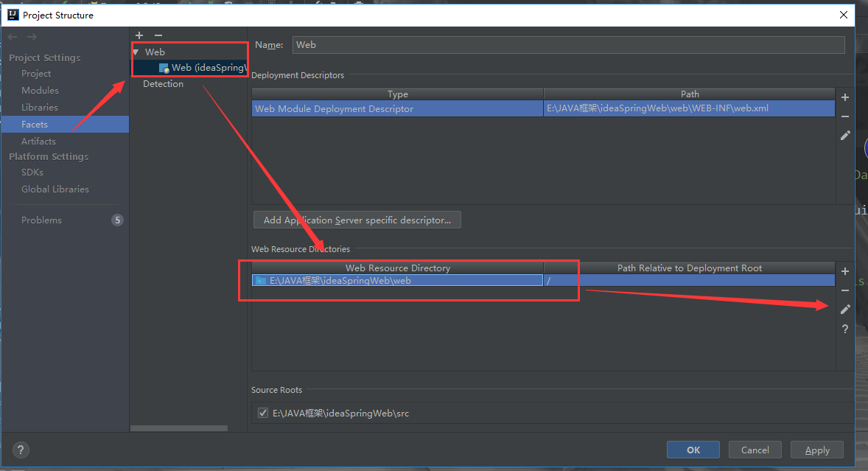
Task: Close the Project Structure dialog
Action: click(x=843, y=15)
